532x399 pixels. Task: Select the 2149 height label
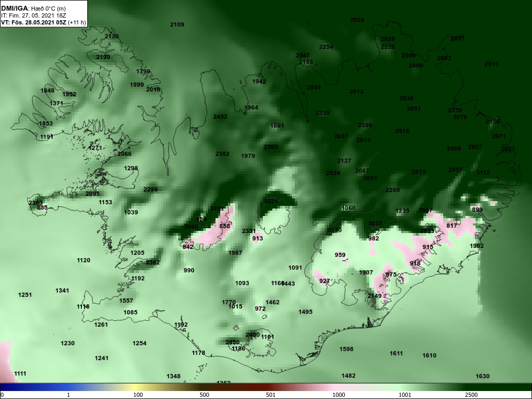click(375, 296)
